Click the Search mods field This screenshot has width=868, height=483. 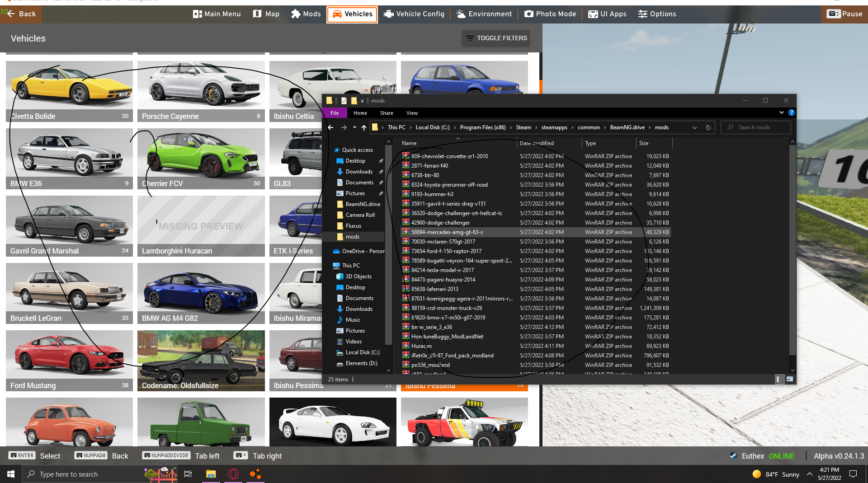[x=755, y=127]
